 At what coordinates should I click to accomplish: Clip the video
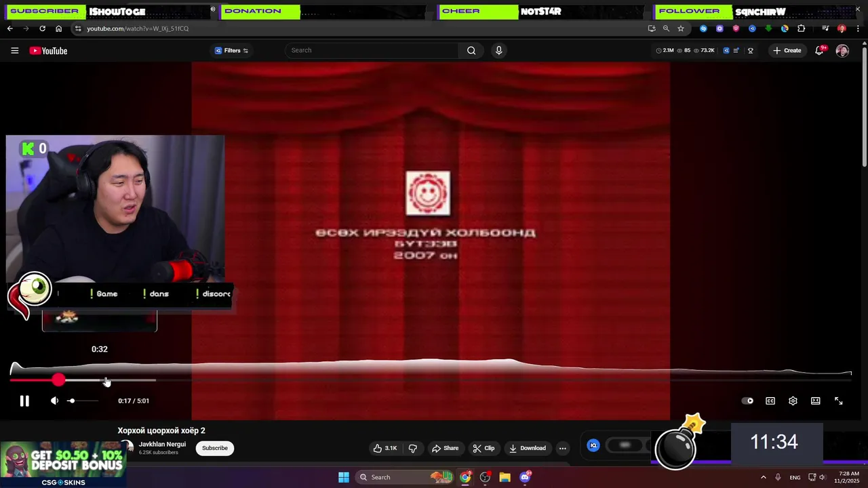coord(484,448)
